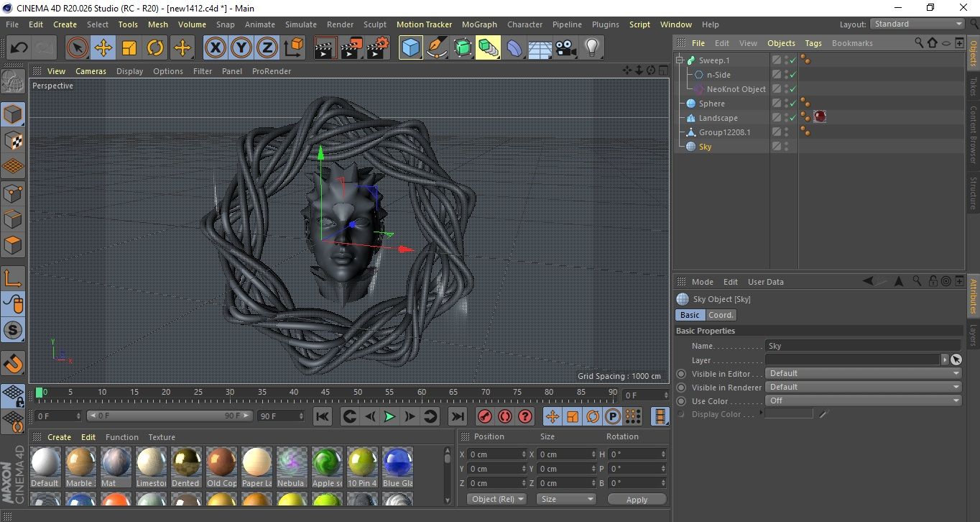Switch to the Coord. tab
The image size is (980, 522).
[721, 315]
